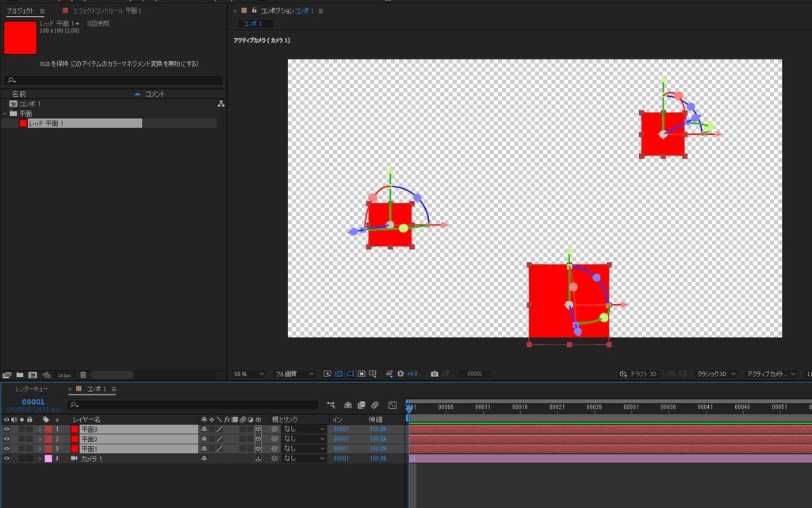Expand the カメラ 1 layer properties

[x=40, y=459]
